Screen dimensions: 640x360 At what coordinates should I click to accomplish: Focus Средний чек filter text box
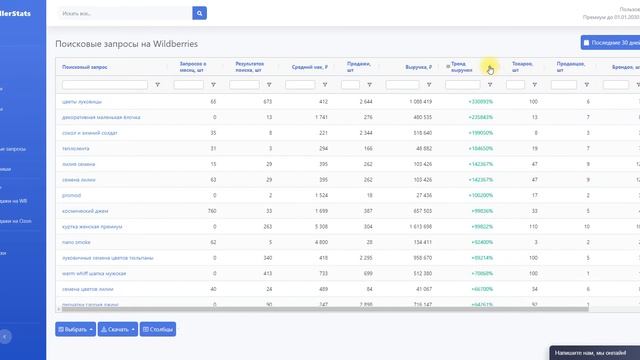[300, 84]
